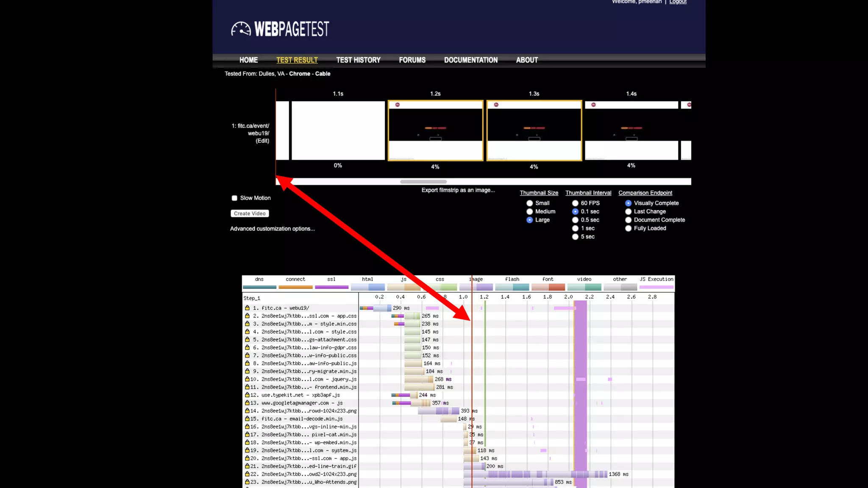
Task: Expand Advanced customization options
Action: click(x=272, y=229)
